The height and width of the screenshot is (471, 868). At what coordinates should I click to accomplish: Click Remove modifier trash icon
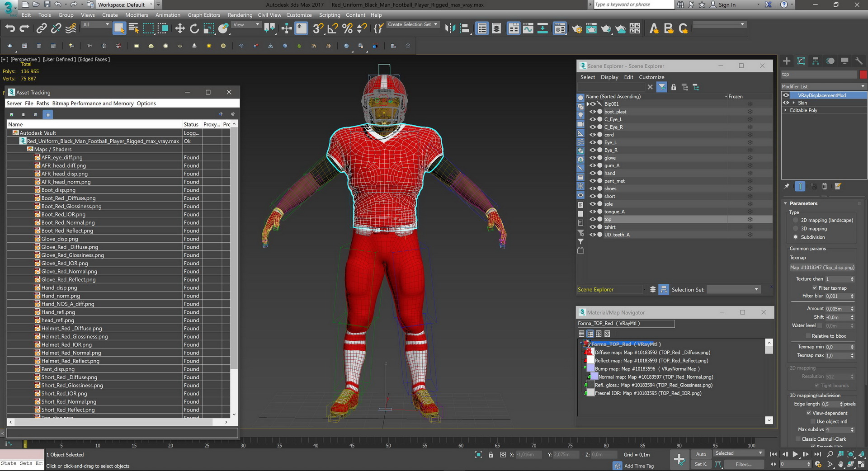tap(825, 186)
